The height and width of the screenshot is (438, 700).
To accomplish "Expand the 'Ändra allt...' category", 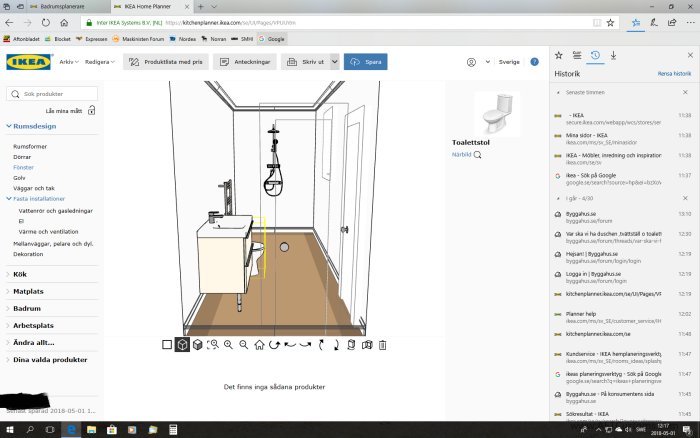I will 33,342.
